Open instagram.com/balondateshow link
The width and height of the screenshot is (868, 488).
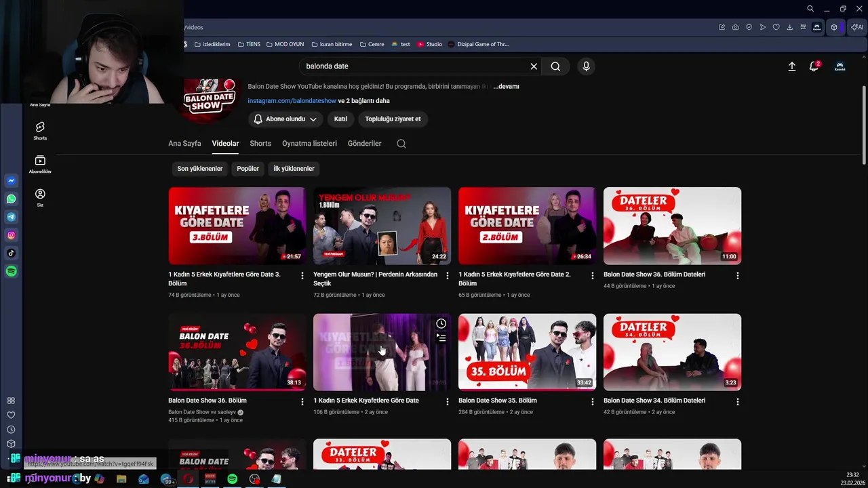(292, 100)
